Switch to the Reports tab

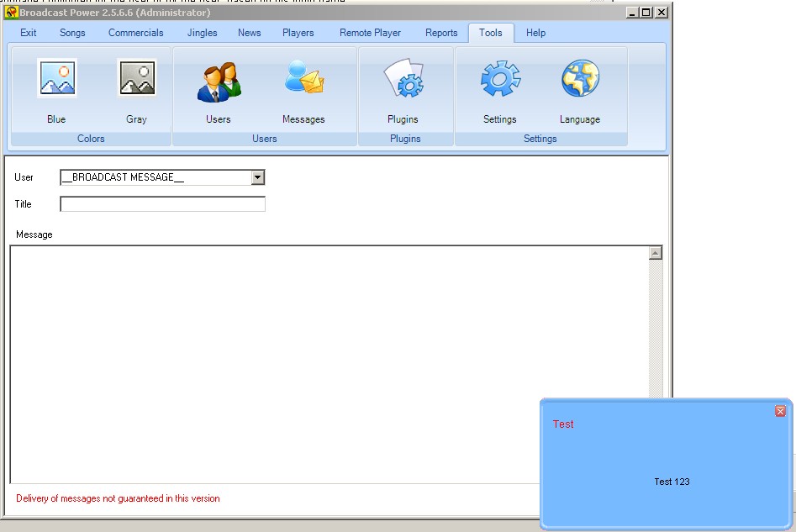441,33
